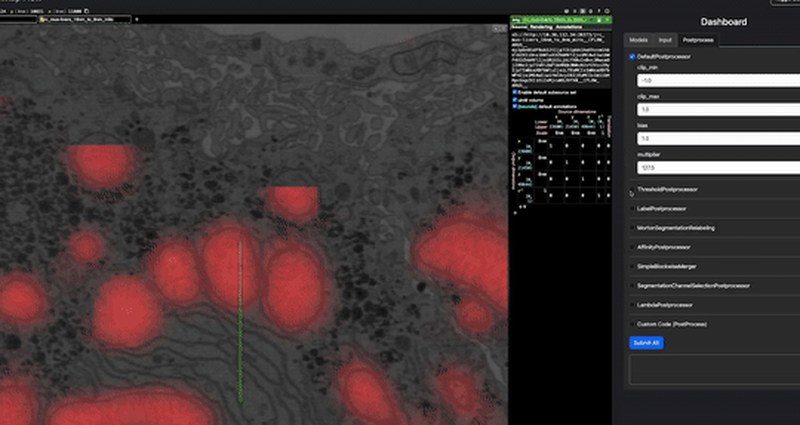This screenshot has width=800, height=425.
Task: Toggle Enable default subsource set checkbox
Action: pos(515,92)
